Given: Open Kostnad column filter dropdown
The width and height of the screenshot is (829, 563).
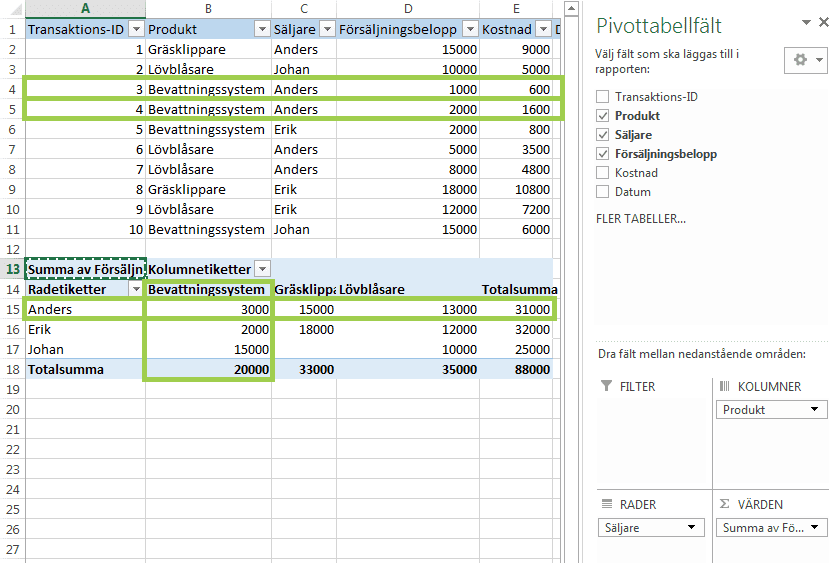Looking at the screenshot, I should tap(544, 29).
